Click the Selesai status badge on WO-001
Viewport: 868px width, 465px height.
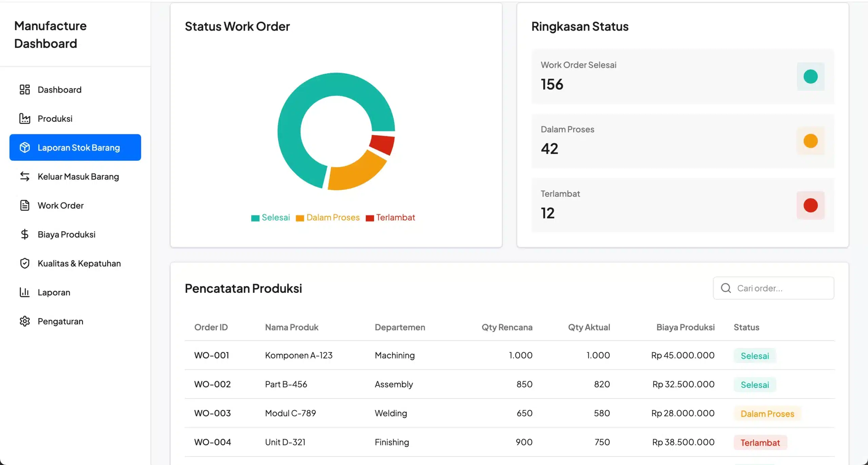pyautogui.click(x=755, y=355)
